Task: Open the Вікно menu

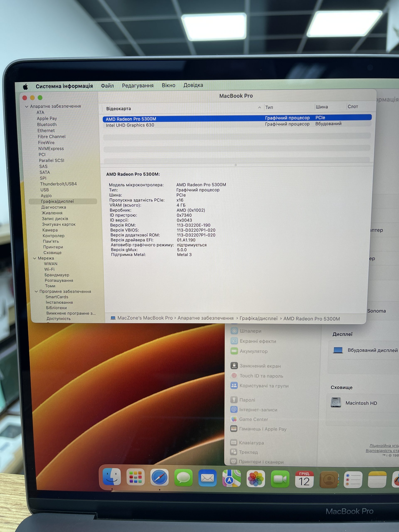Action: point(168,85)
